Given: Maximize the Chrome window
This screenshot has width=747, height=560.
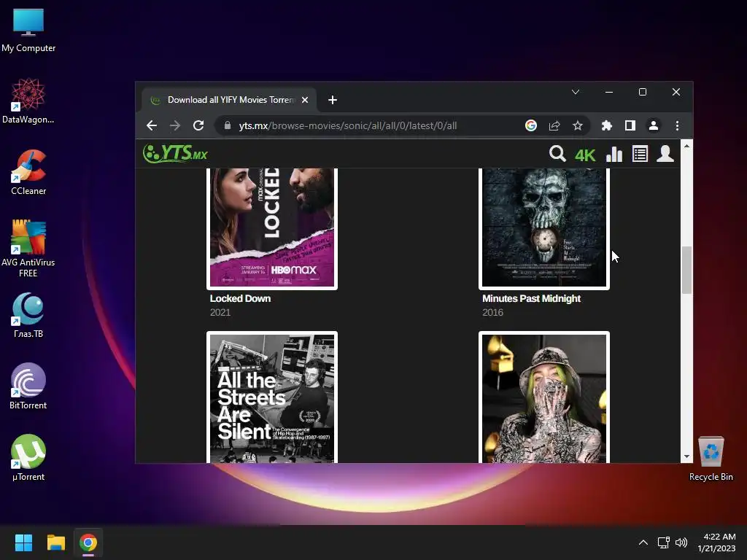Looking at the screenshot, I should tap(643, 92).
